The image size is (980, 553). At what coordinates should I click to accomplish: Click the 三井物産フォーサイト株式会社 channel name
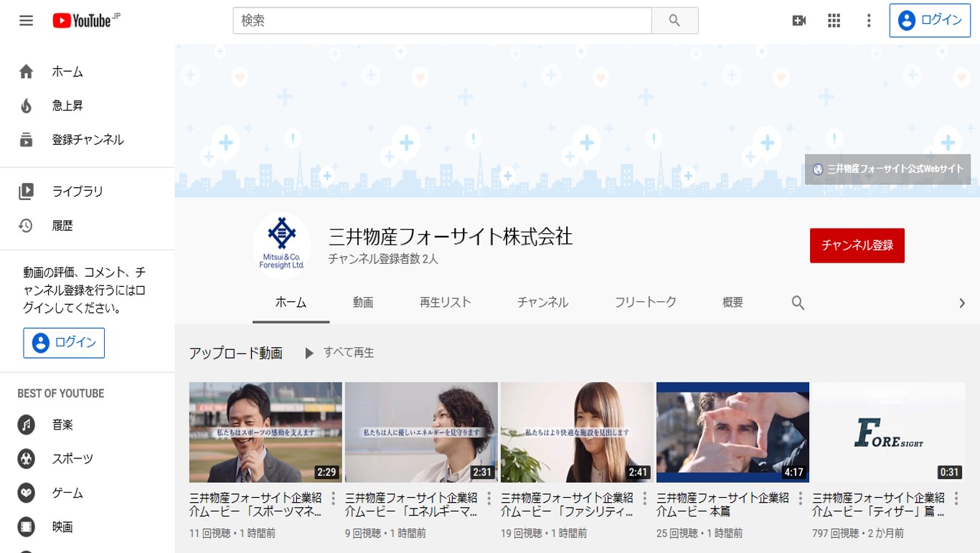click(451, 236)
